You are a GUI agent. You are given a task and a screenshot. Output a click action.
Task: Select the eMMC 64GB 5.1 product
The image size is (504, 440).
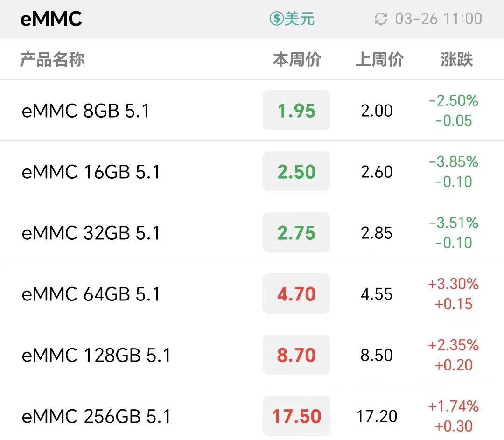point(252,293)
